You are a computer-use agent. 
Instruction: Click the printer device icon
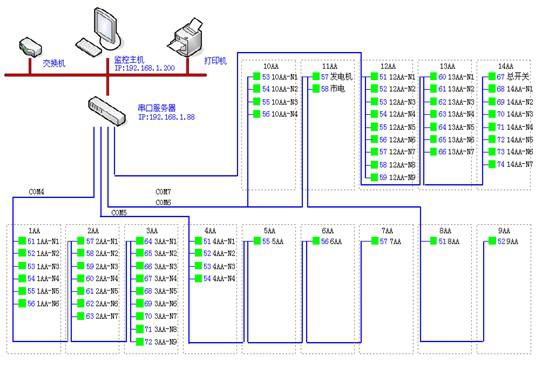tap(185, 38)
